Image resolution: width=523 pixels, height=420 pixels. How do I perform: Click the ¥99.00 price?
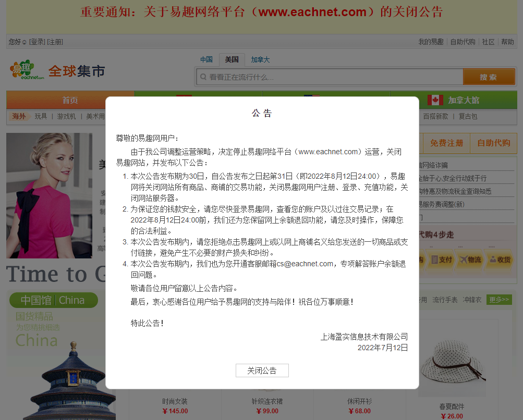tap(267, 411)
